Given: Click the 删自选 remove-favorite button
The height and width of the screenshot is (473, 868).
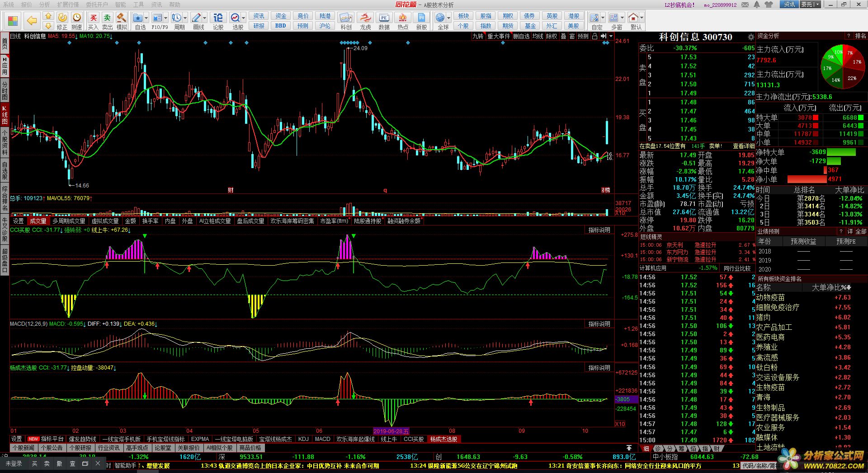Looking at the screenshot, I should pos(521,36).
